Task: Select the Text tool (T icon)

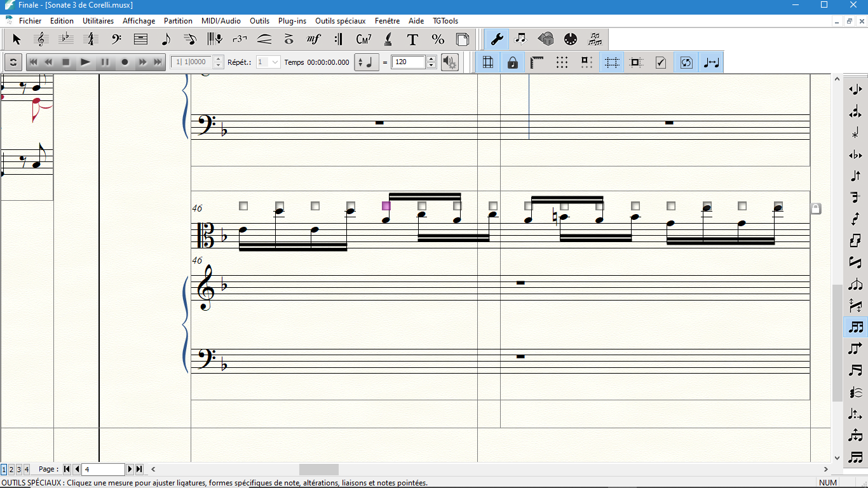Action: 412,39
